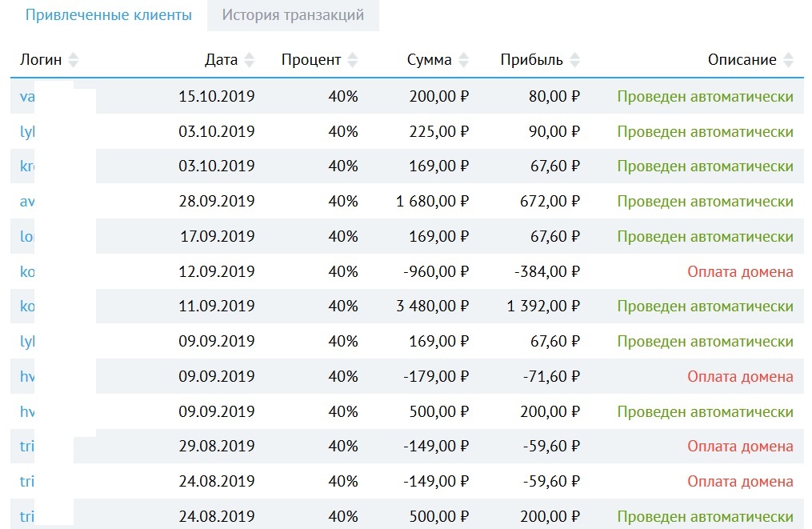This screenshot has width=812, height=529.
Task: Click the Описание column header label
Action: click(742, 60)
